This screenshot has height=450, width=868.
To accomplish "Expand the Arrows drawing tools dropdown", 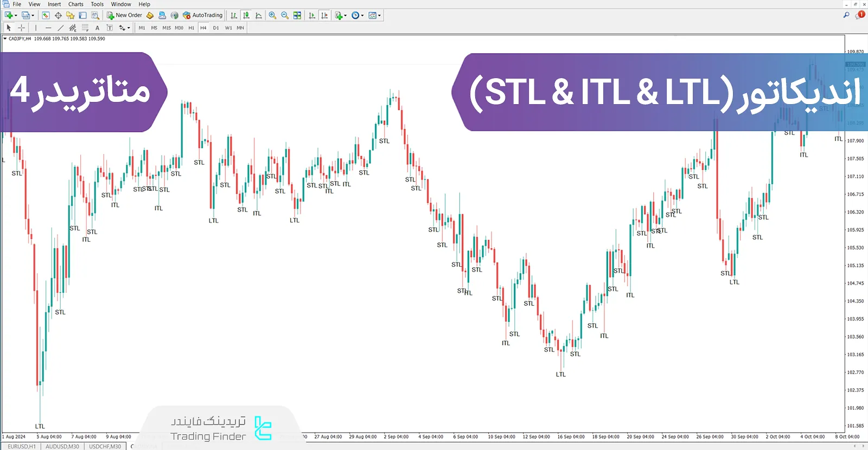I will tap(129, 28).
